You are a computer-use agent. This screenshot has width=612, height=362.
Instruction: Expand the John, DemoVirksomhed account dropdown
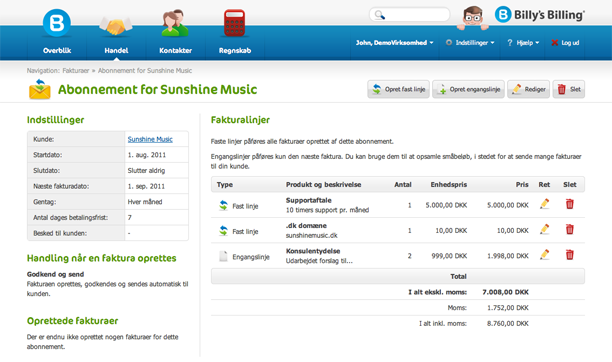click(394, 43)
